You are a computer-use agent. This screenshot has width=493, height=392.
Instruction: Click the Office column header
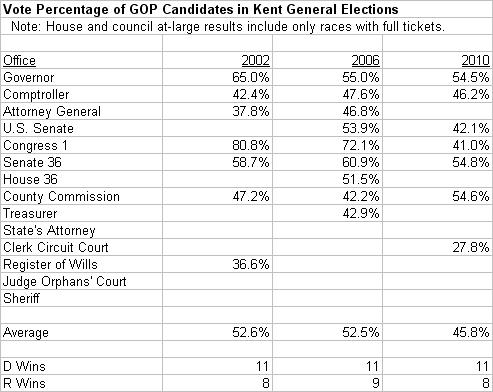coord(19,60)
